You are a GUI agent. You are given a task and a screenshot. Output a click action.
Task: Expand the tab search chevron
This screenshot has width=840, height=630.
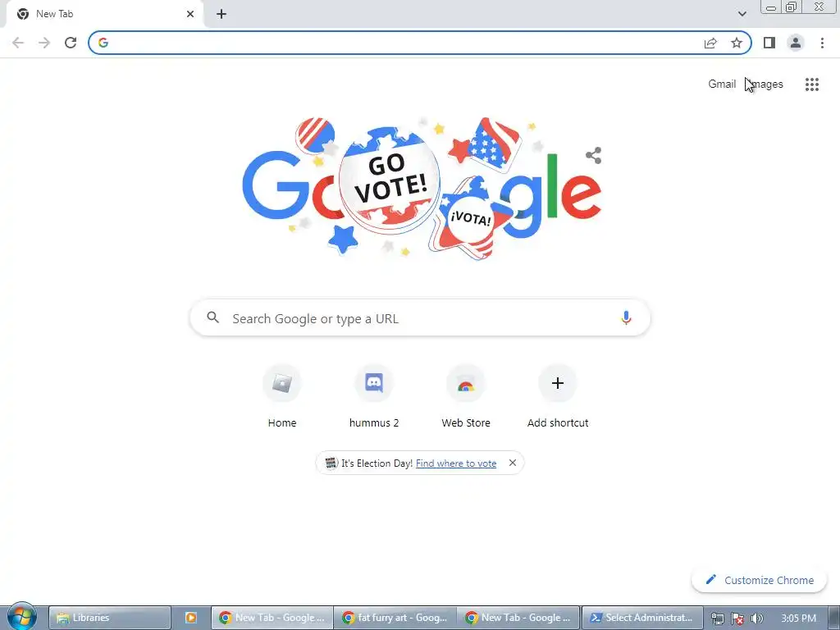coord(742,14)
